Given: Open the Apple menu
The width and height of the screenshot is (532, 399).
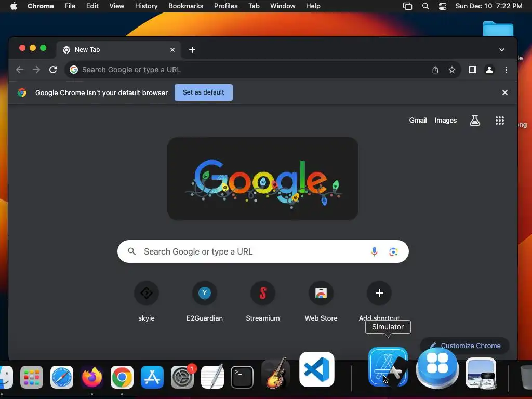Looking at the screenshot, I should (x=14, y=6).
